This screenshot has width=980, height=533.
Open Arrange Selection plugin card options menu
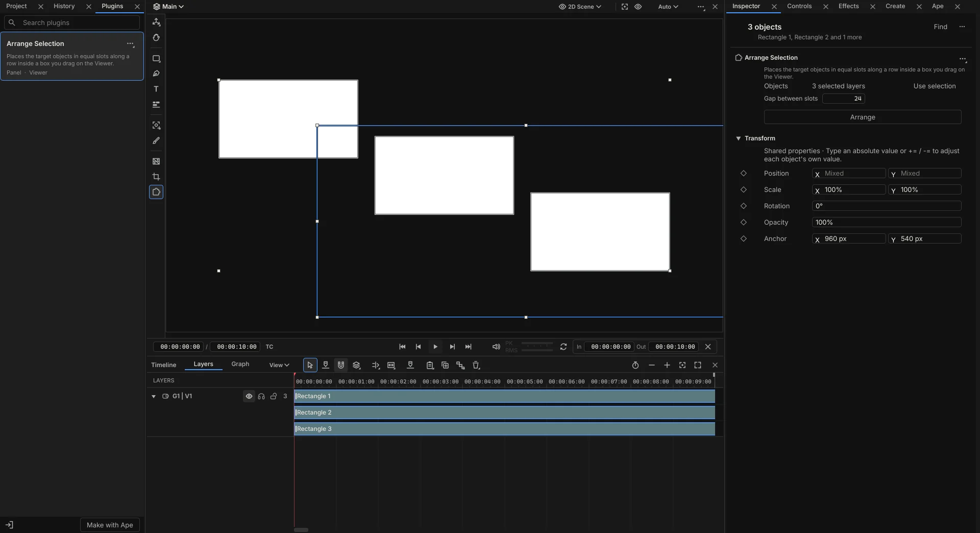tap(131, 44)
